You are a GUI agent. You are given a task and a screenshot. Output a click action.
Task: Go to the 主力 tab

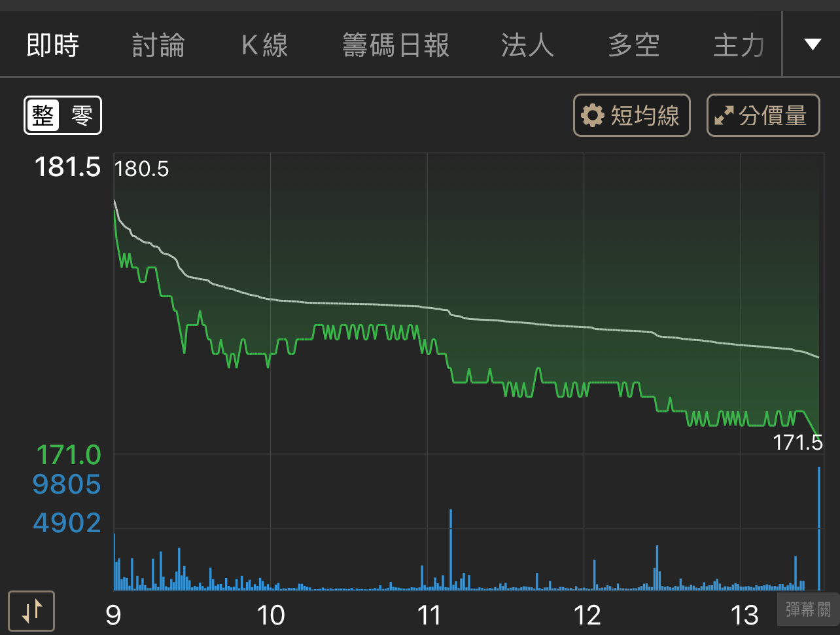(739, 45)
